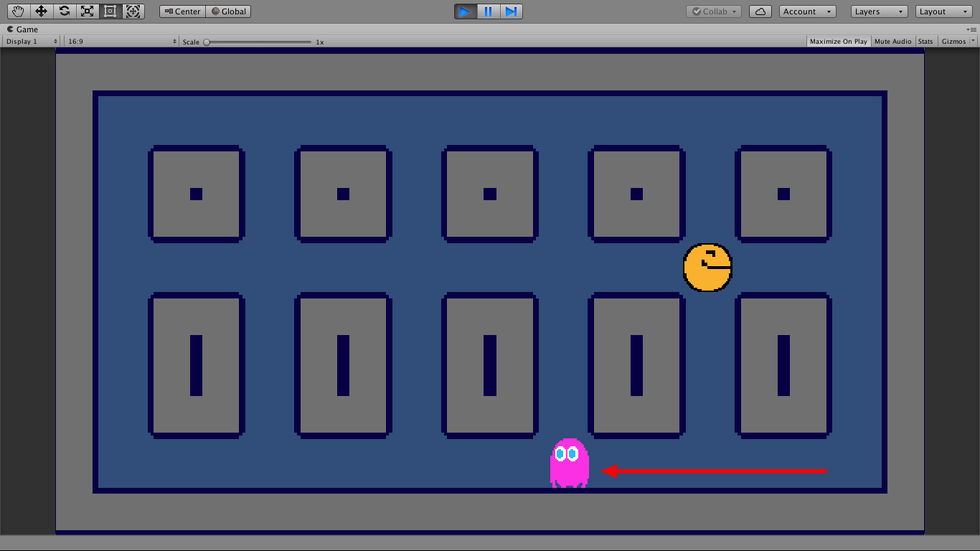Click the Scale slider handle
The height and width of the screenshot is (551, 980).
point(207,42)
